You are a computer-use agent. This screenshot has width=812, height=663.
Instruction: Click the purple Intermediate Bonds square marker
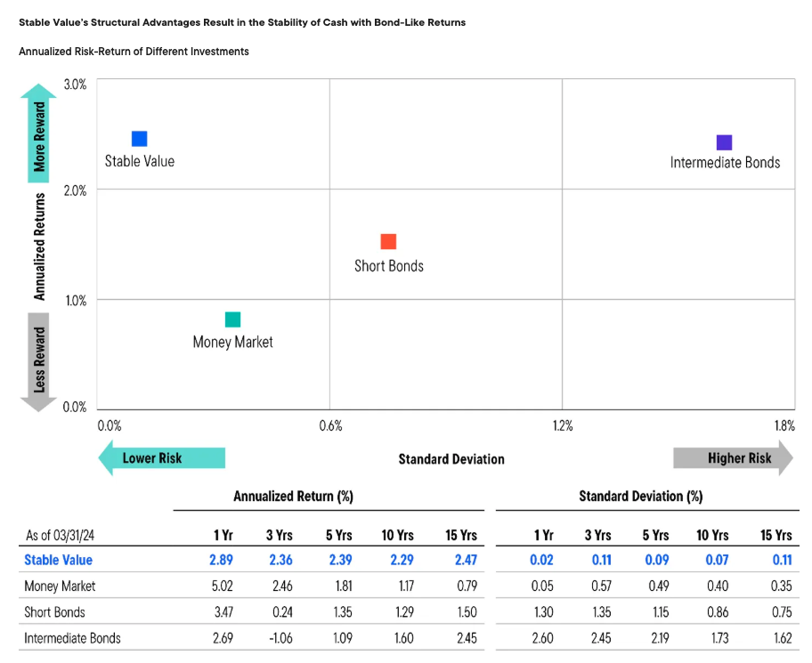pyautogui.click(x=724, y=142)
